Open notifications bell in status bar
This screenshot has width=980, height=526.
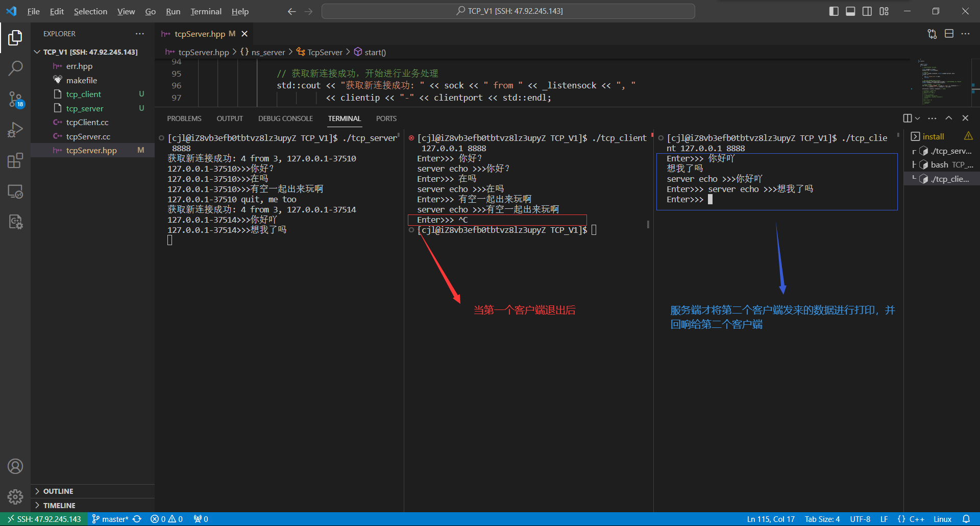966,519
